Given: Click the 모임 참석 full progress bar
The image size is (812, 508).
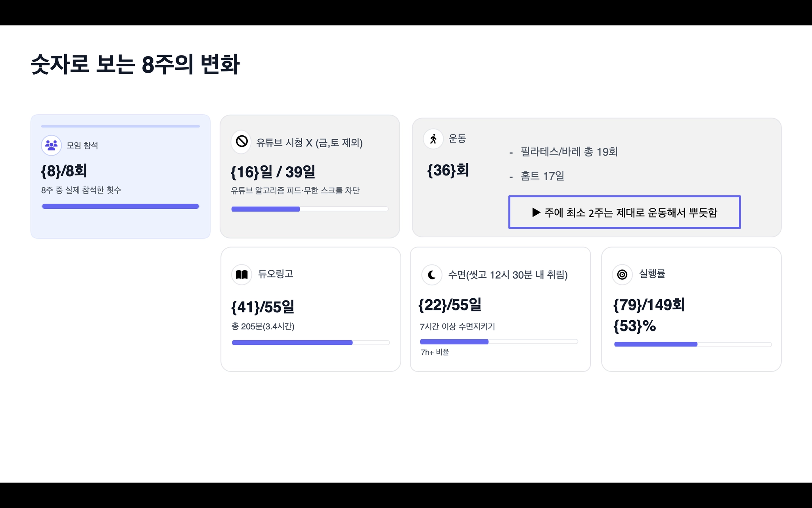Looking at the screenshot, I should 120,206.
